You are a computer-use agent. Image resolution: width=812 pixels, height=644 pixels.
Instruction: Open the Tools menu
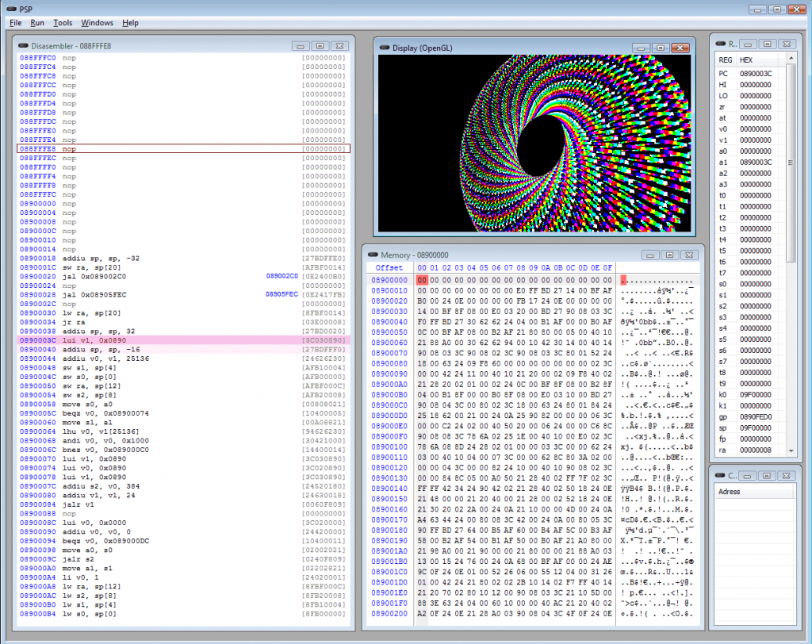point(63,23)
